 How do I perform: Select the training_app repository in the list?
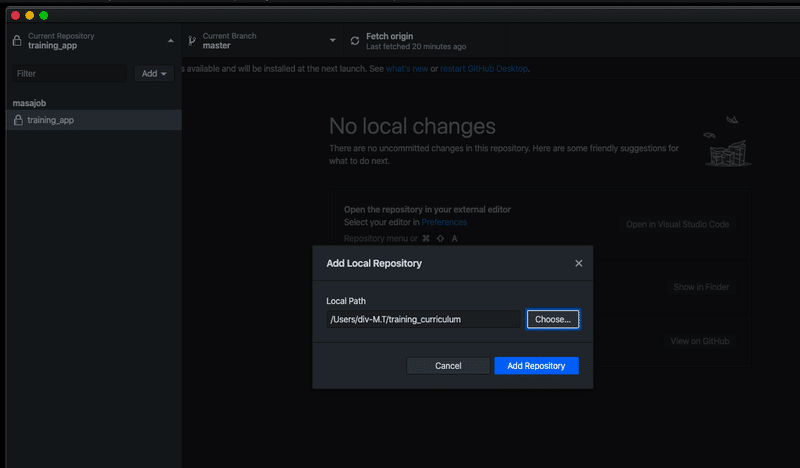pos(94,120)
